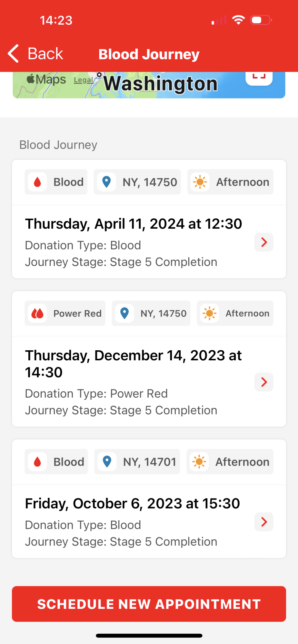
Task: Tap Apple Maps logo on map
Action: [x=46, y=79]
